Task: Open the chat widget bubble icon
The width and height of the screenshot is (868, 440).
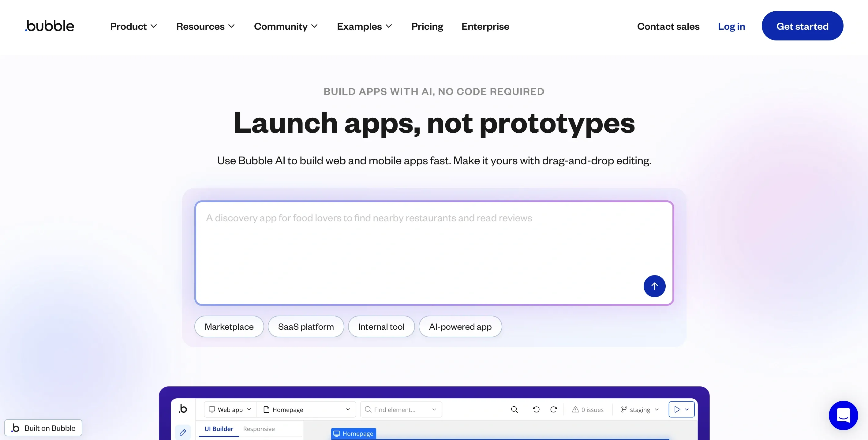Action: [843, 415]
